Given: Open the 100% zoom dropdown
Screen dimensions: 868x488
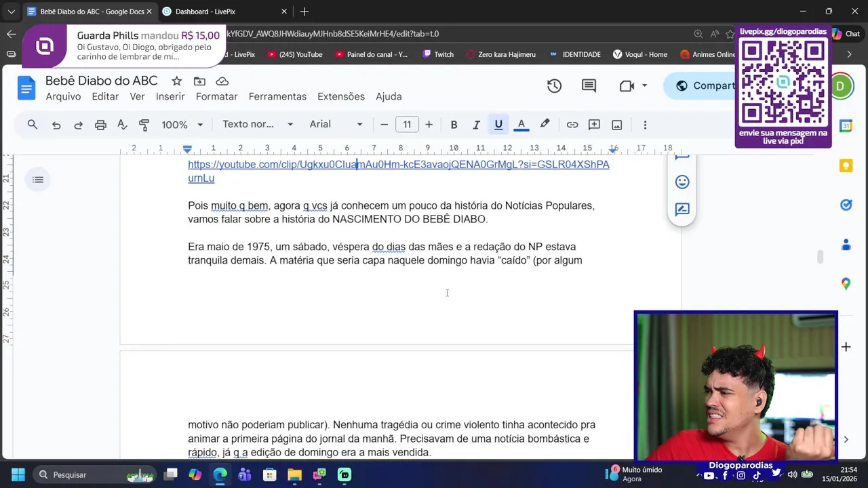Looking at the screenshot, I should 182,125.
